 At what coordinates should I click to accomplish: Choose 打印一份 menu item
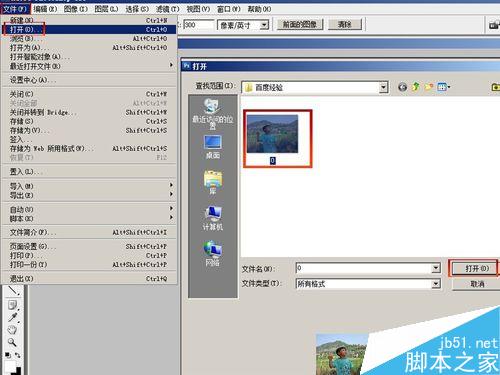point(89,265)
